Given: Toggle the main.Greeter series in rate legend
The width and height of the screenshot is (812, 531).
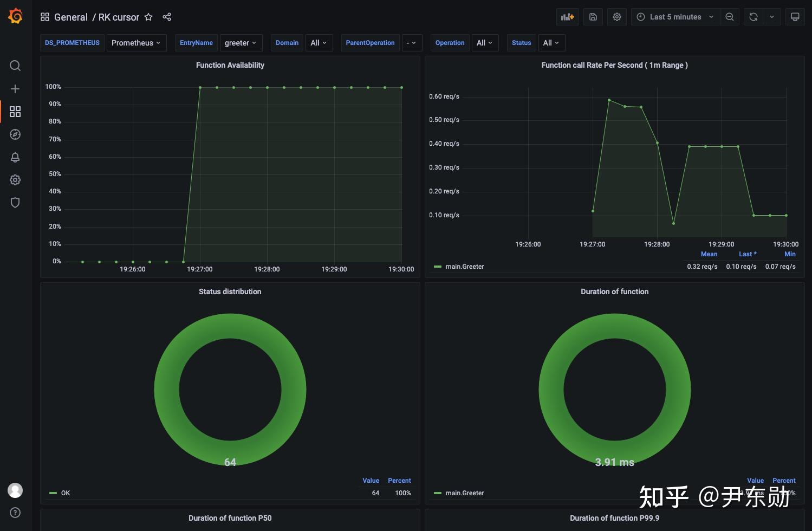Looking at the screenshot, I should [x=465, y=267].
